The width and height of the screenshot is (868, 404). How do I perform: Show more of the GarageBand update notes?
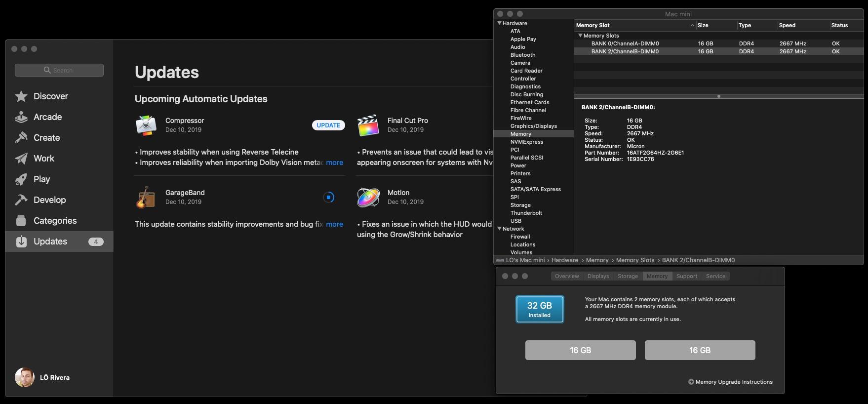(334, 224)
